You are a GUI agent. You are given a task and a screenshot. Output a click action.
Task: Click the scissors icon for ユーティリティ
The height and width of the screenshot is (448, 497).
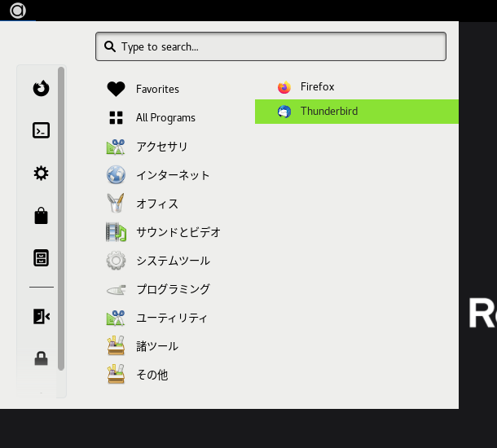[116, 318]
